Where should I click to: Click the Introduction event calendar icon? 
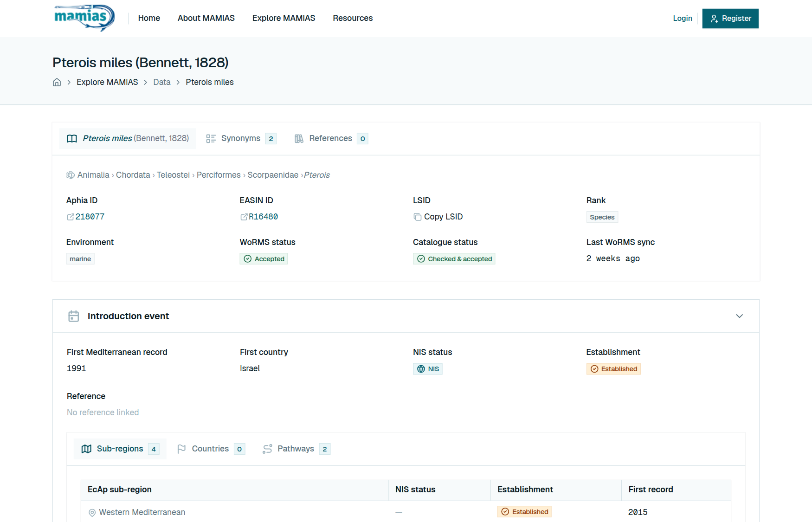(73, 316)
